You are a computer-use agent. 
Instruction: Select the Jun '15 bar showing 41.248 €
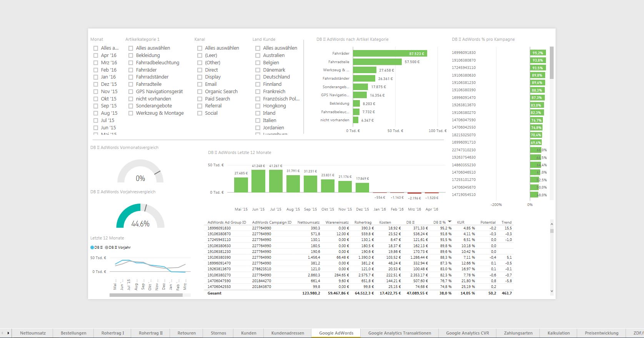point(258,181)
